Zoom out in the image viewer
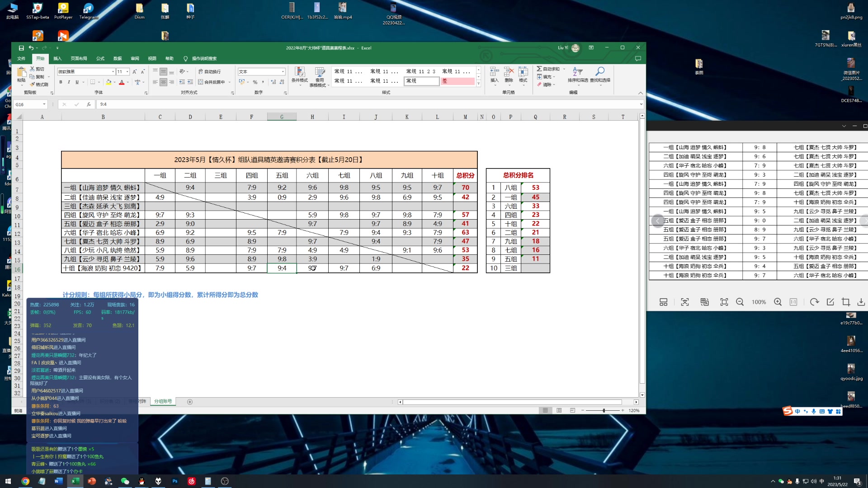868x488 pixels. click(740, 302)
